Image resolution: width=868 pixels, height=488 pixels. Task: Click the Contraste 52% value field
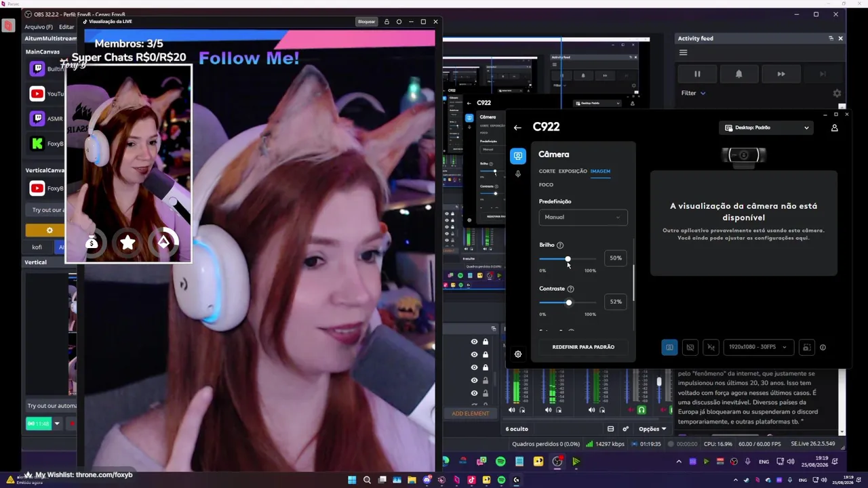click(x=615, y=302)
